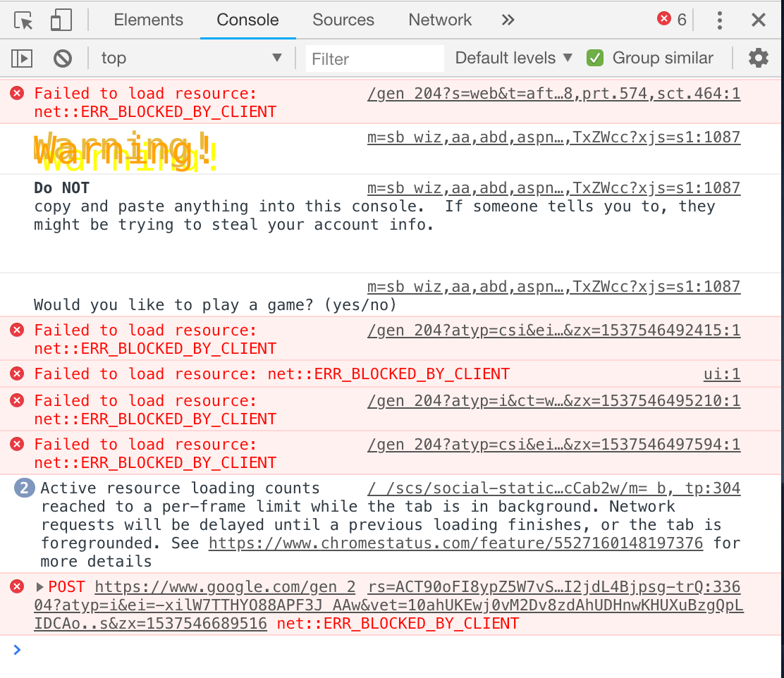This screenshot has width=784, height=678.
Task: Click the error icon beside the zx=1537546497594 row
Action: click(17, 444)
